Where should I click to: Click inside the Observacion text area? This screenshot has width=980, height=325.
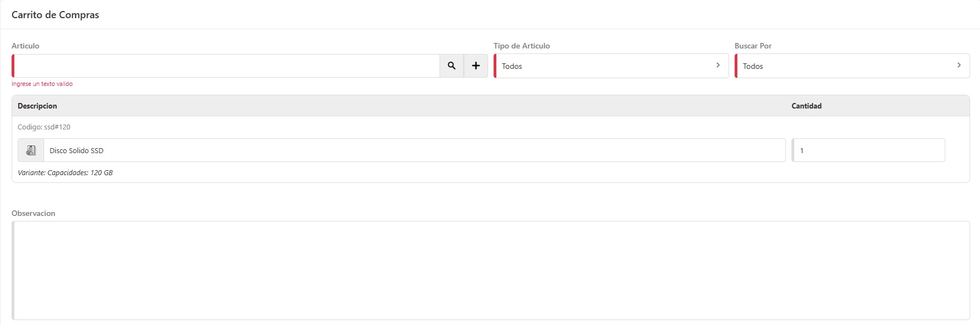pyautogui.click(x=491, y=270)
